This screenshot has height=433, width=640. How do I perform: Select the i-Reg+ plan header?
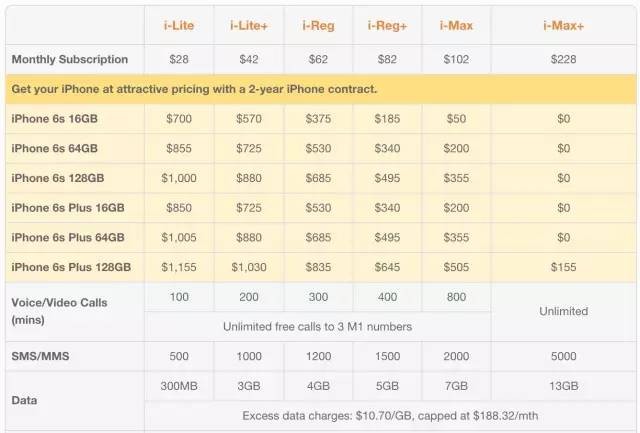pyautogui.click(x=389, y=22)
